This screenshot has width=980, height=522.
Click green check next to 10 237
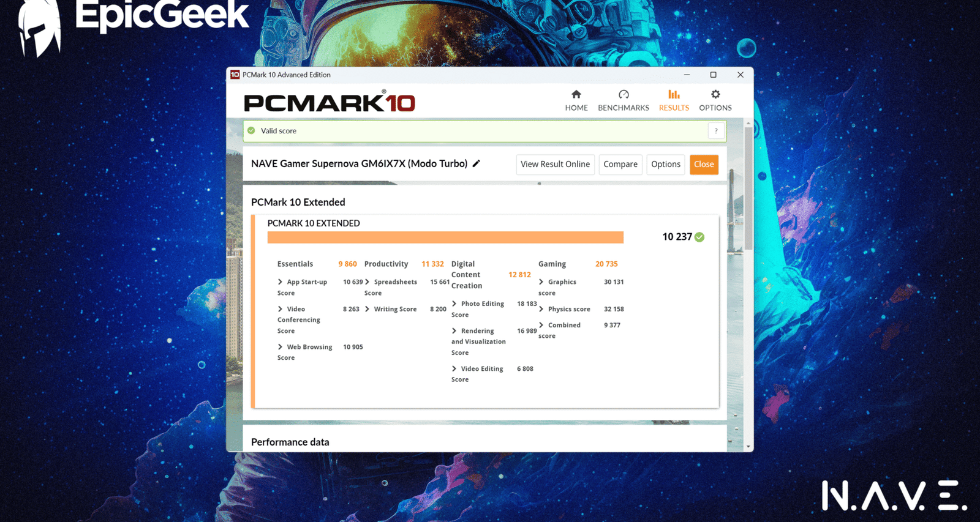(x=699, y=237)
